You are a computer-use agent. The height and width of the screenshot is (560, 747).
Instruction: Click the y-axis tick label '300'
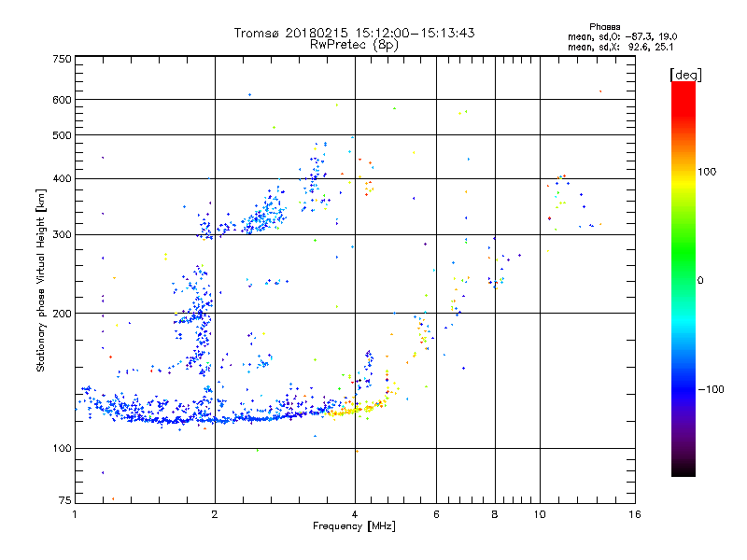coord(62,234)
